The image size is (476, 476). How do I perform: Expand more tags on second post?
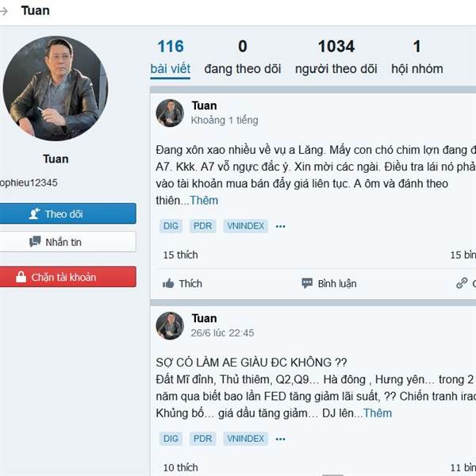[x=280, y=439]
